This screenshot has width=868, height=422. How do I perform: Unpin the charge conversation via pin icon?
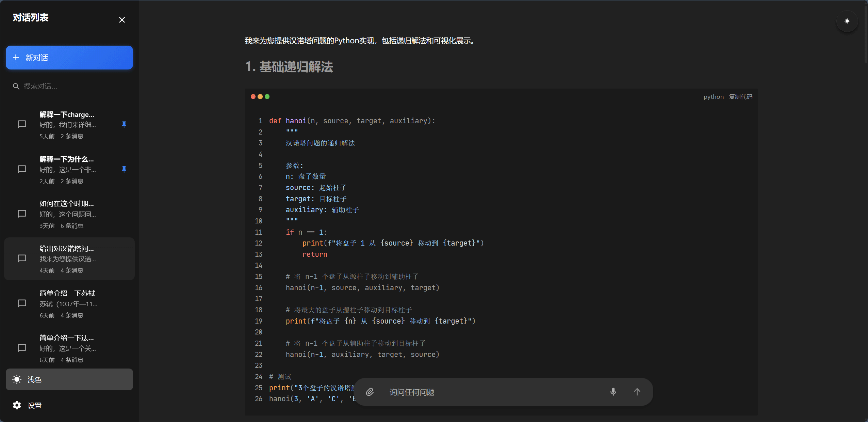(124, 125)
